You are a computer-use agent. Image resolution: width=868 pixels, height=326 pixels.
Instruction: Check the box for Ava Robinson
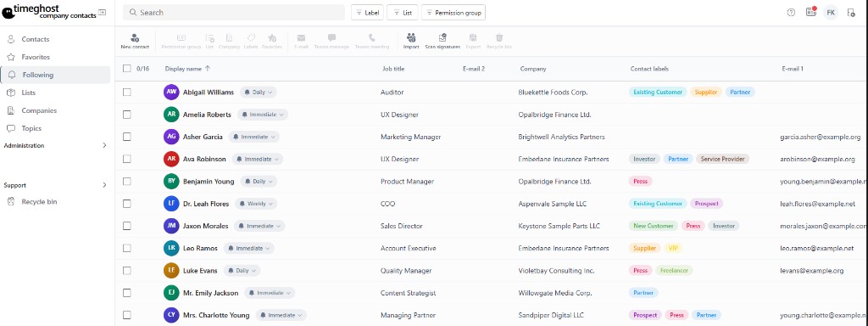pyautogui.click(x=127, y=159)
